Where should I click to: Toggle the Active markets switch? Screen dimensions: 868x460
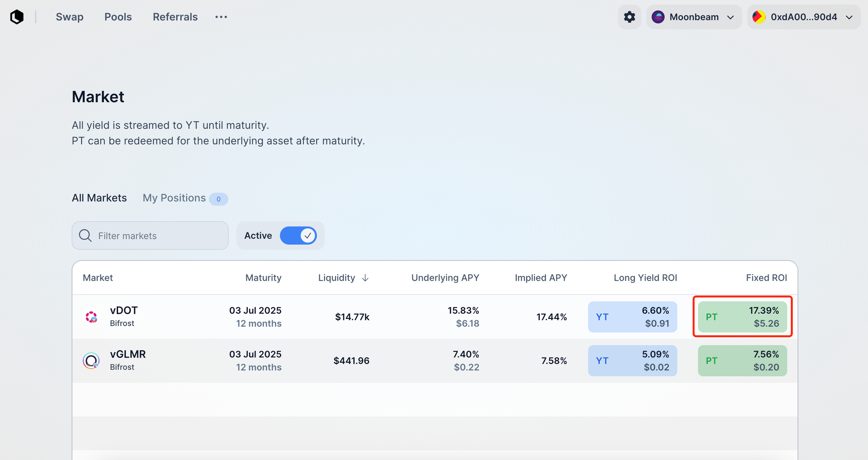(x=298, y=236)
